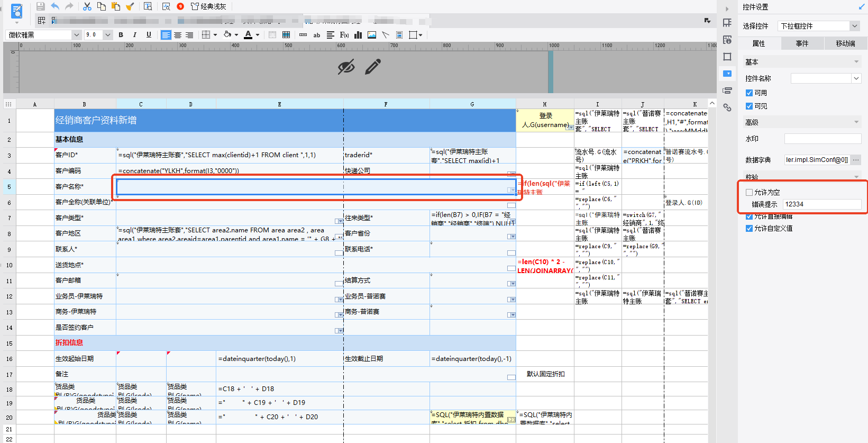Click the fill color paint bucket
Image resolution: width=868 pixels, height=443 pixels.
pyautogui.click(x=227, y=34)
